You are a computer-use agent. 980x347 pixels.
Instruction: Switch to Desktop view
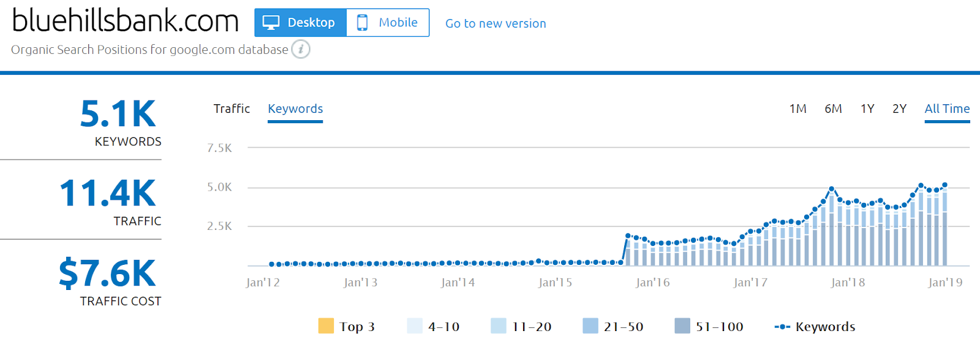[x=300, y=23]
